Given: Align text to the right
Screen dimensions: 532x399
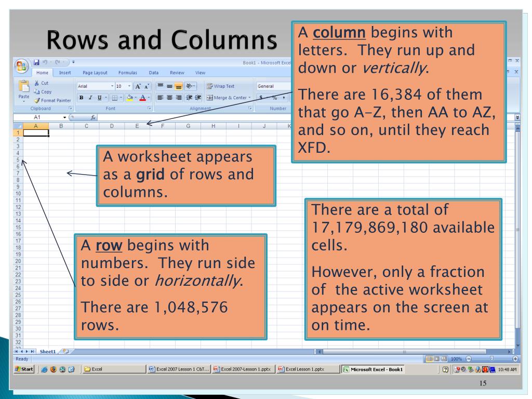Looking at the screenshot, I should click(x=179, y=98).
